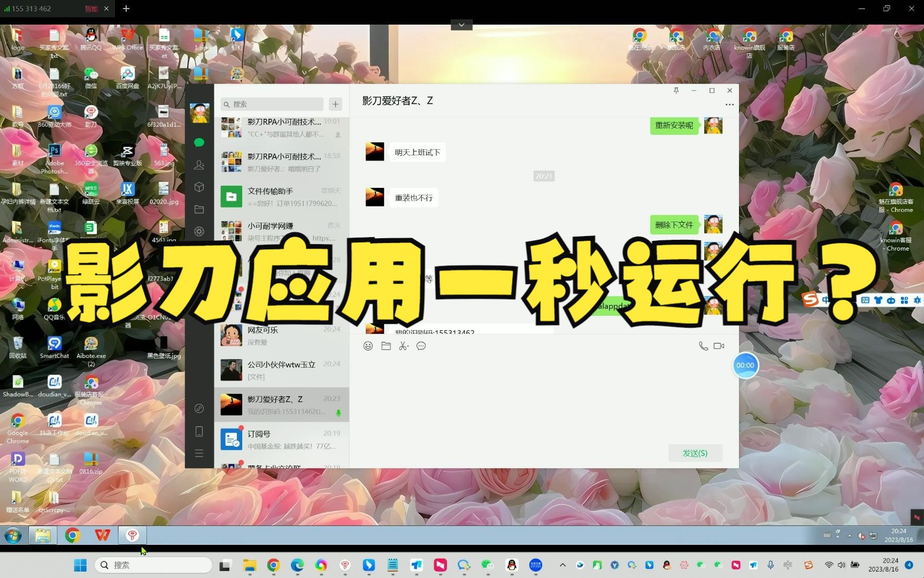The width and height of the screenshot is (924, 578).
Task: Open the 回收站 recycle bin
Action: 18,347
